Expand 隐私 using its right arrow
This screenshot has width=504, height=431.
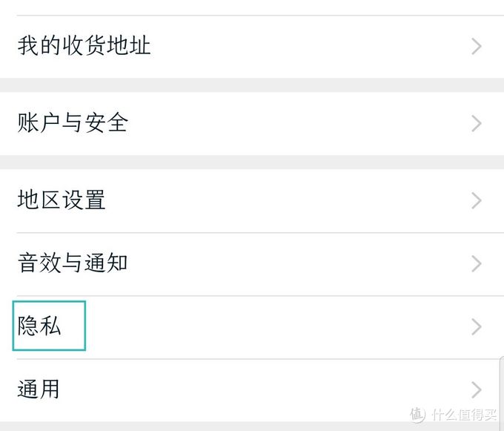click(x=477, y=326)
